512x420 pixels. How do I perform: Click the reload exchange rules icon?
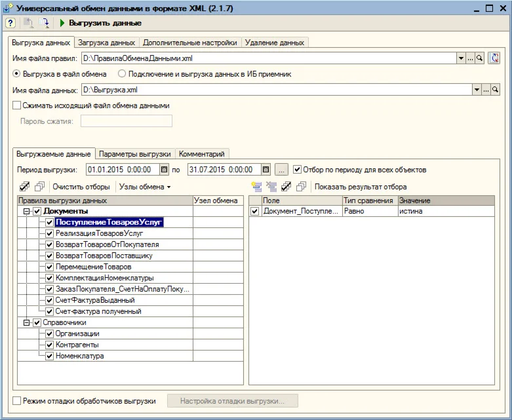click(x=495, y=58)
